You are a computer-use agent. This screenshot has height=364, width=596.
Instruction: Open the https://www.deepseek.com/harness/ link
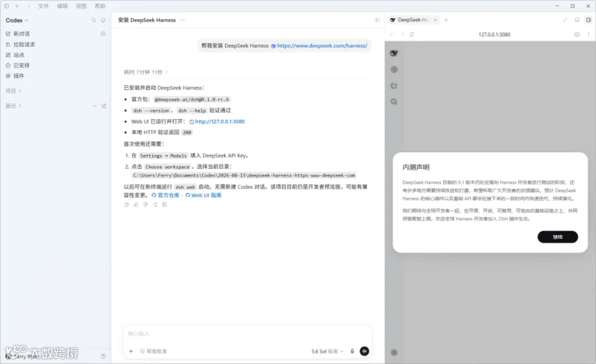[x=322, y=46]
